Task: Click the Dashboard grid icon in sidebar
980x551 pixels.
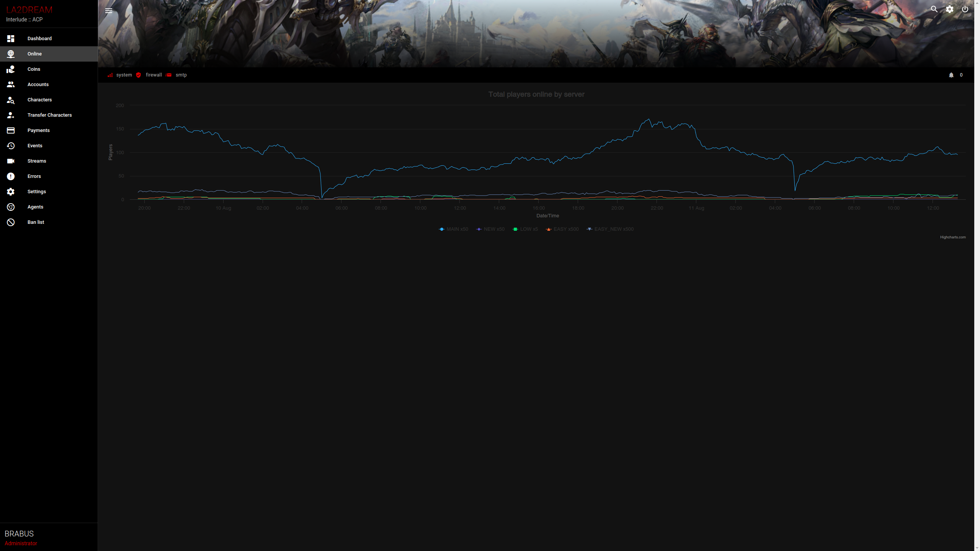Action: [x=11, y=39]
